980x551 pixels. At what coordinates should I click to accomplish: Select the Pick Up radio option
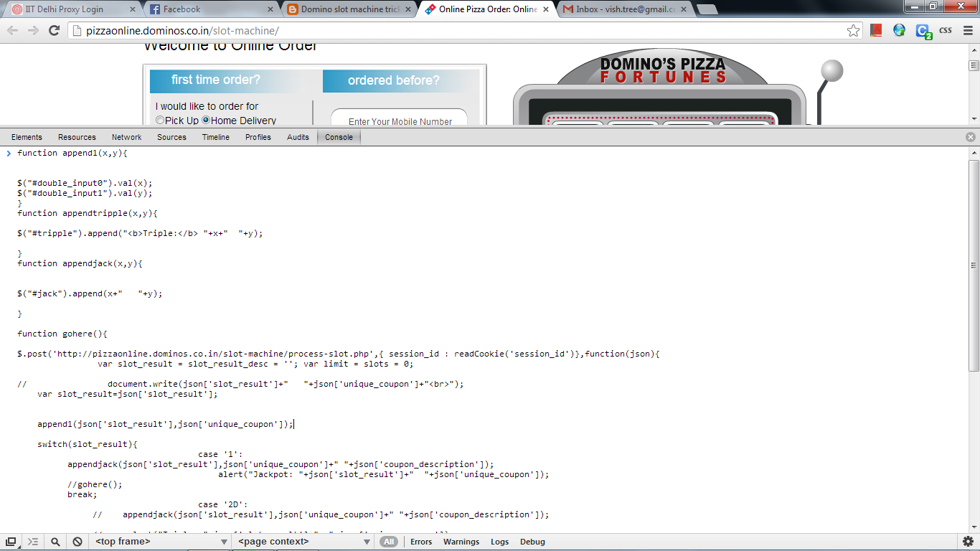[160, 121]
